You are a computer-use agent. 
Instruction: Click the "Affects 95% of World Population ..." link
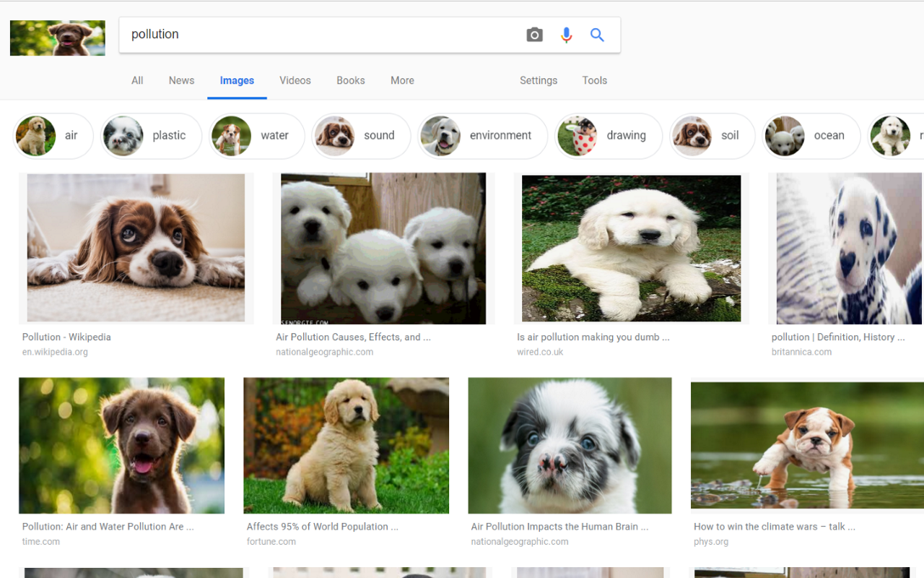(x=323, y=527)
